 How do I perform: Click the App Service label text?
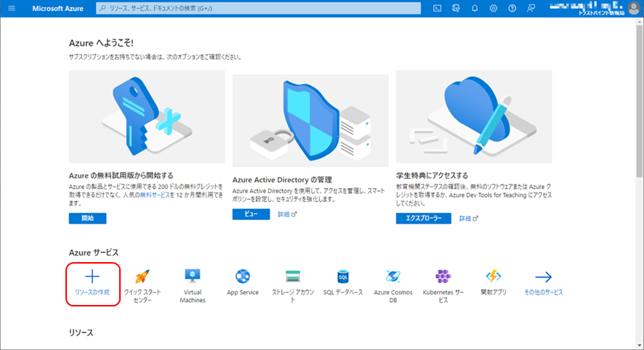pos(243,292)
